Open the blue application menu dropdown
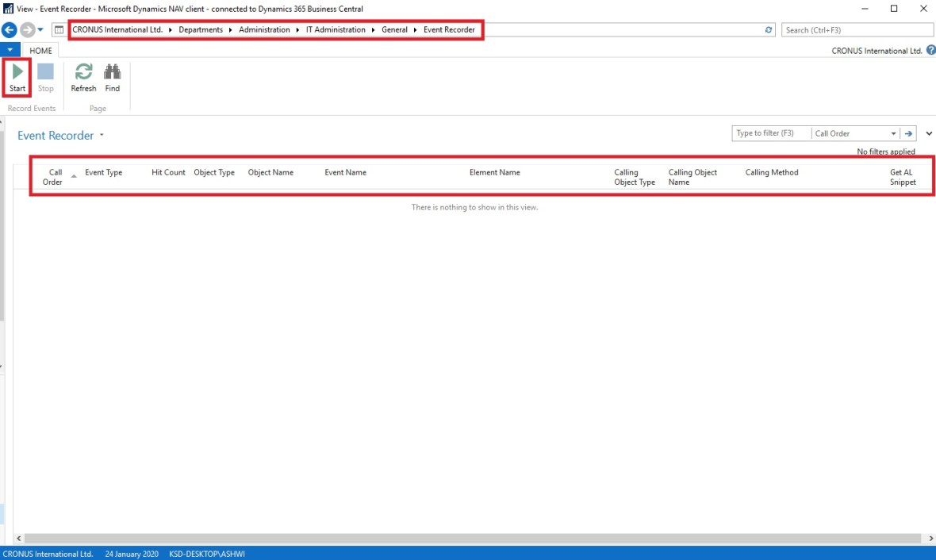 [10, 50]
